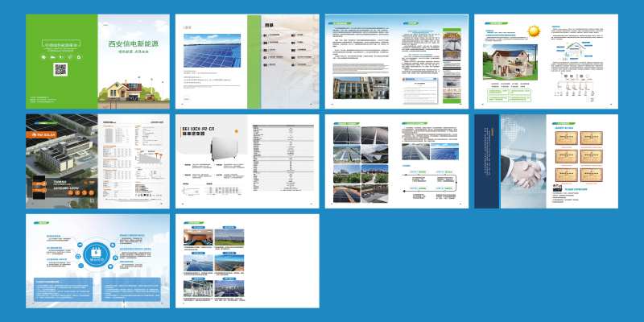Click the meeting room photo on last page

point(200,238)
